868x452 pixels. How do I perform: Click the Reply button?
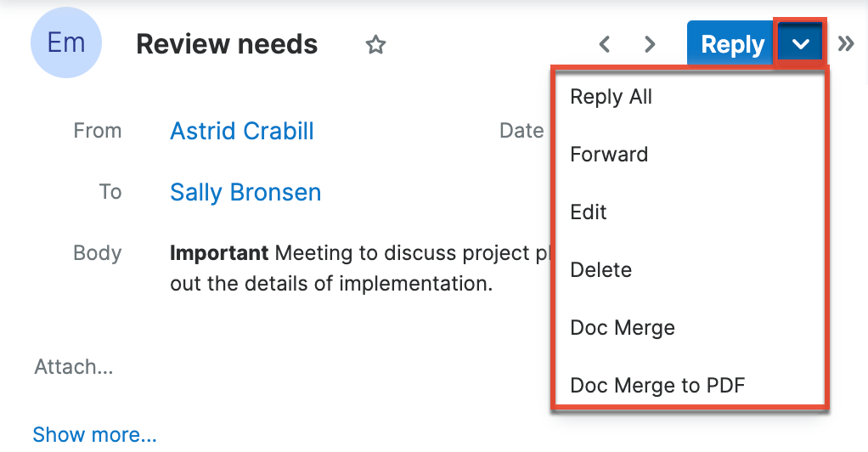tap(730, 44)
